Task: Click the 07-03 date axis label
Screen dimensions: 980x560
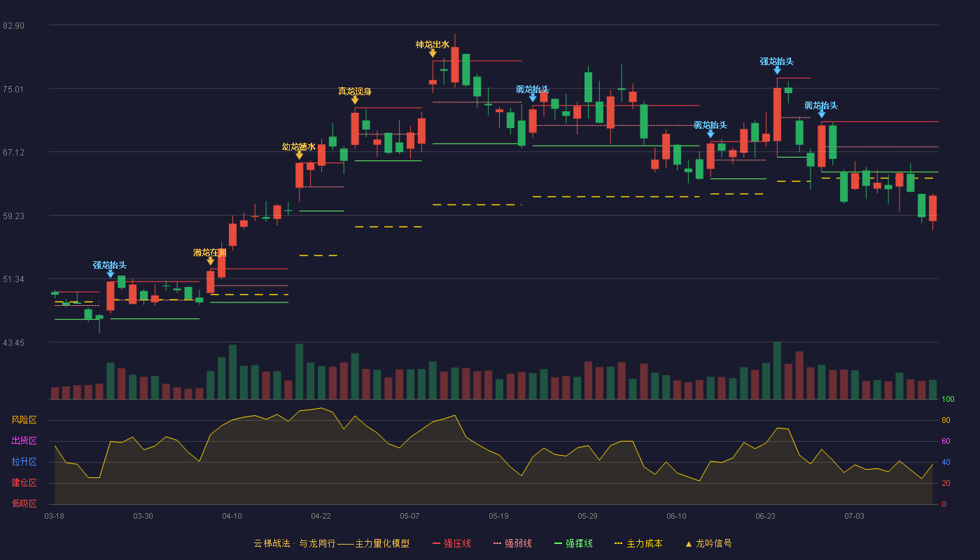Action: pyautogui.click(x=854, y=516)
